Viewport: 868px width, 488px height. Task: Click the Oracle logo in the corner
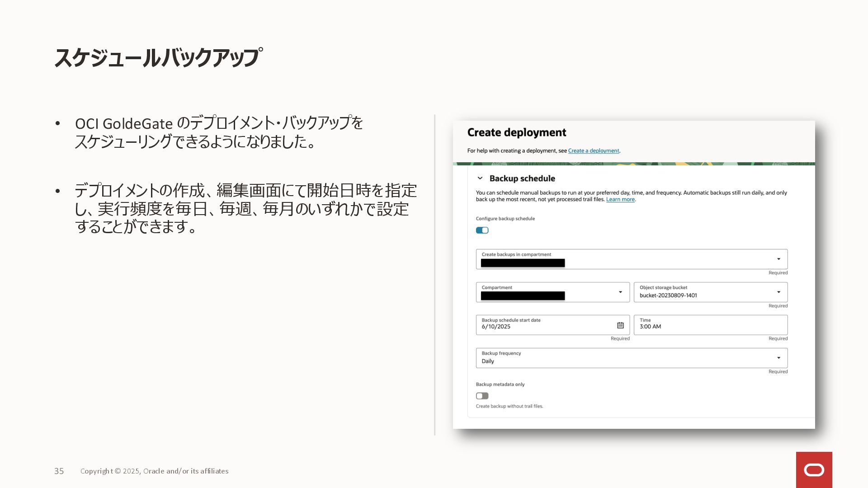click(814, 470)
